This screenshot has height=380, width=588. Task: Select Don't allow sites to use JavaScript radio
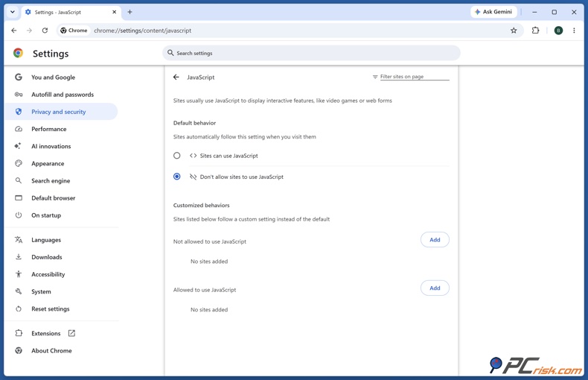coord(176,177)
